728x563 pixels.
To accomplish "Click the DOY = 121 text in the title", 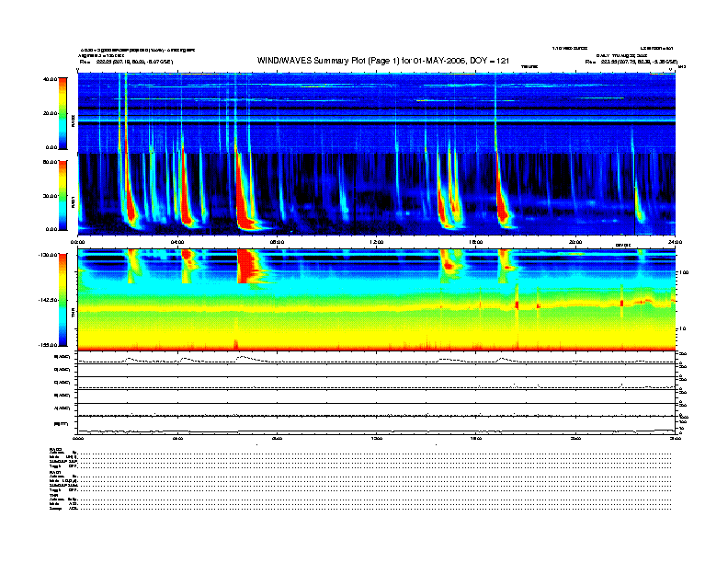I will coord(489,61).
